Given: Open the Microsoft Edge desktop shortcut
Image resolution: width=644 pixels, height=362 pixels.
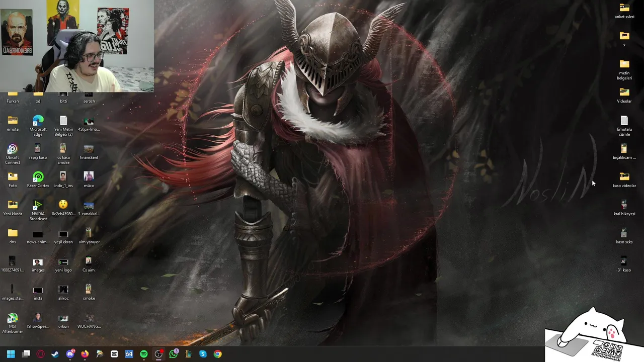Looking at the screenshot, I should pos(38,125).
